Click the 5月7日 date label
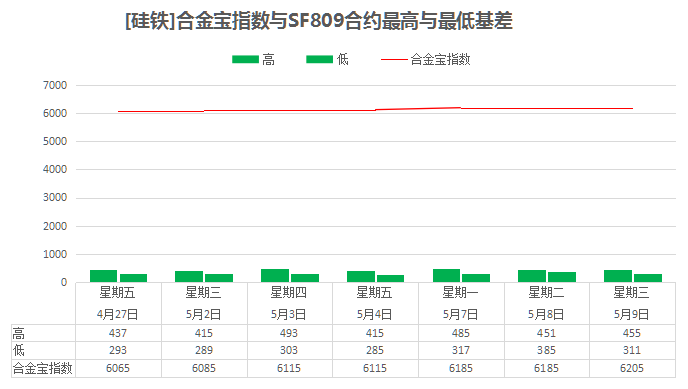 [x=460, y=314]
